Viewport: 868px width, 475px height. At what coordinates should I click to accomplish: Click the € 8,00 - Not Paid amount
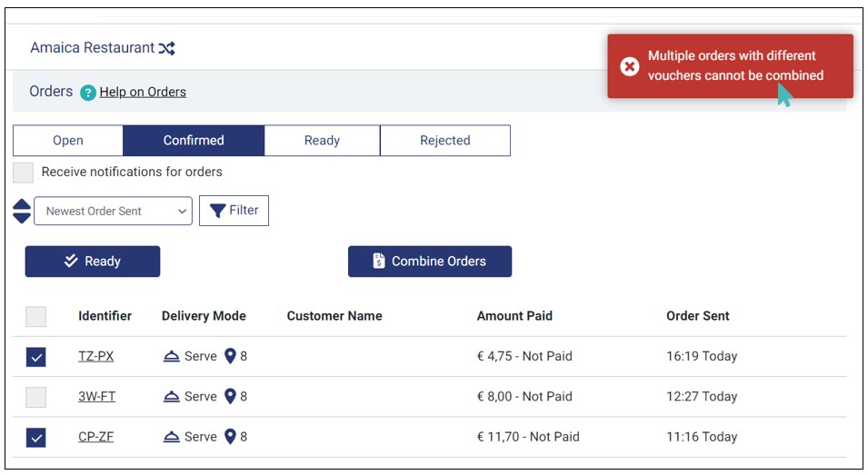[x=524, y=397]
